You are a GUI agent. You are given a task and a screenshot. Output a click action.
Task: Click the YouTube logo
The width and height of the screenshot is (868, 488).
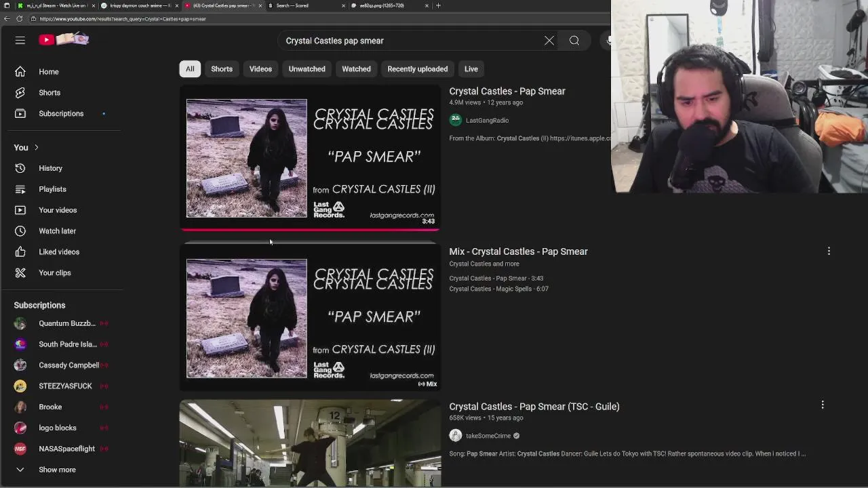64,40
